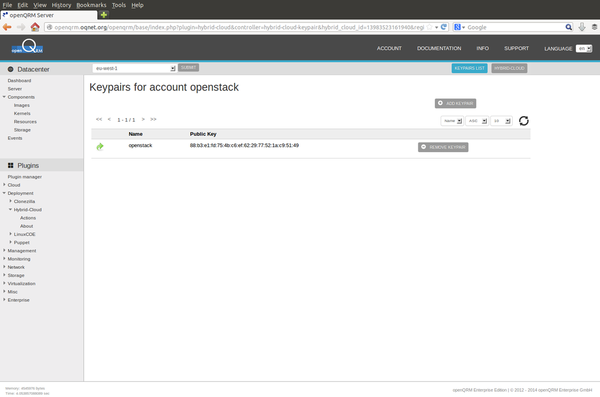Click the downloads arrow icon in toolbar
The height and width of the screenshot is (397, 600).
[x=582, y=27]
